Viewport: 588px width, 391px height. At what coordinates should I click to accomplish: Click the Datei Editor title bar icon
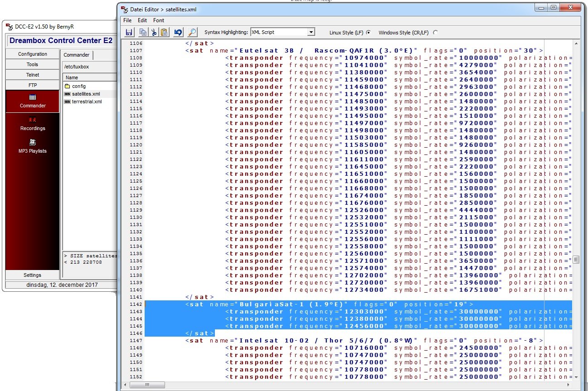tap(124, 9)
